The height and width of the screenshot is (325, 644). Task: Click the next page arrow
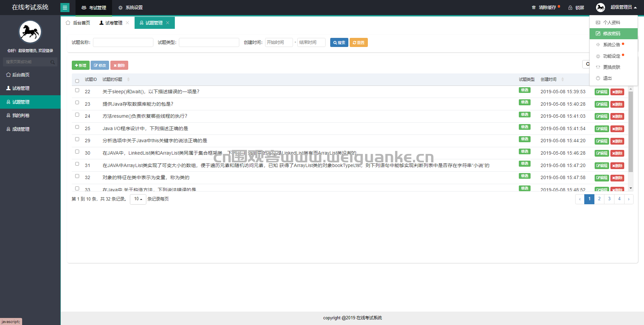pos(629,199)
